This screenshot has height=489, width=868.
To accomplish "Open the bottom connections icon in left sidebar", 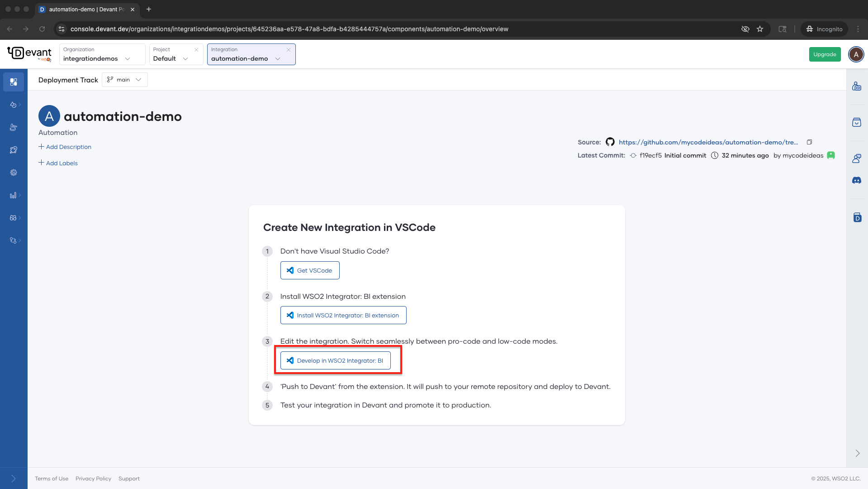I will click(x=14, y=240).
